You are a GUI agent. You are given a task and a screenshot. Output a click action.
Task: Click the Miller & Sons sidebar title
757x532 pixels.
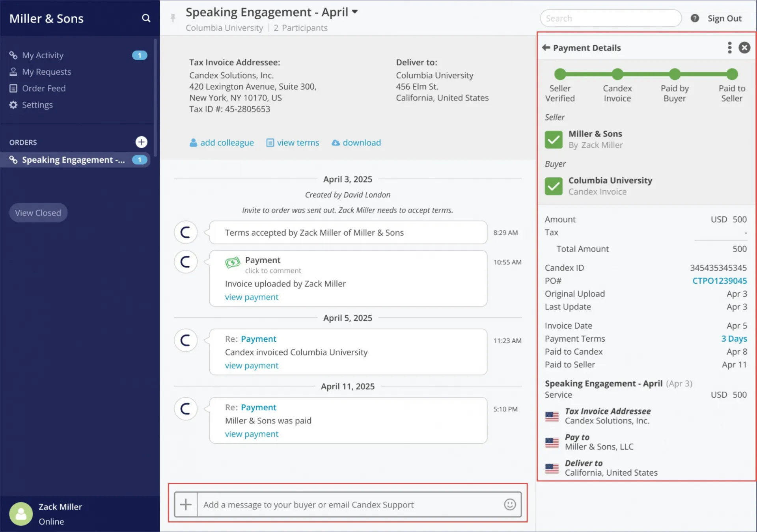coord(47,19)
